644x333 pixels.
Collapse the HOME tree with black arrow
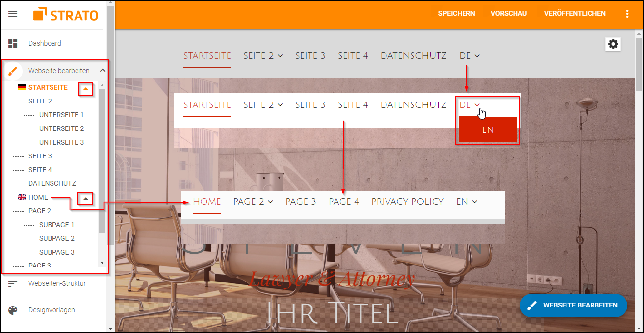pyautogui.click(x=86, y=199)
